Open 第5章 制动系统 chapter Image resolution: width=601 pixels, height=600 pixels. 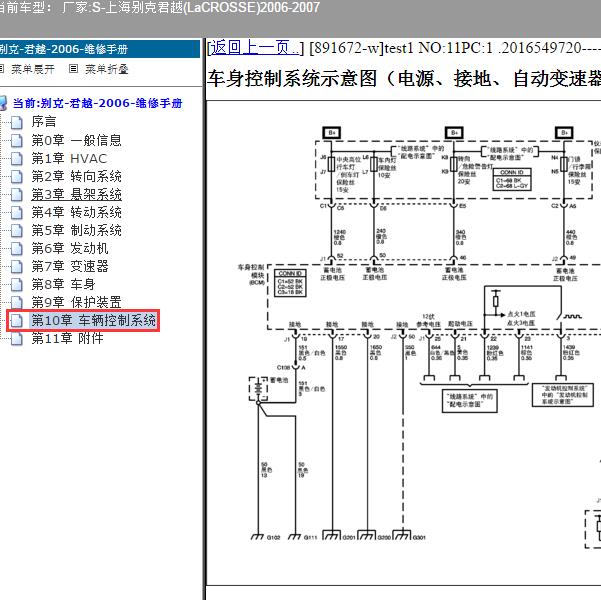[x=76, y=230]
